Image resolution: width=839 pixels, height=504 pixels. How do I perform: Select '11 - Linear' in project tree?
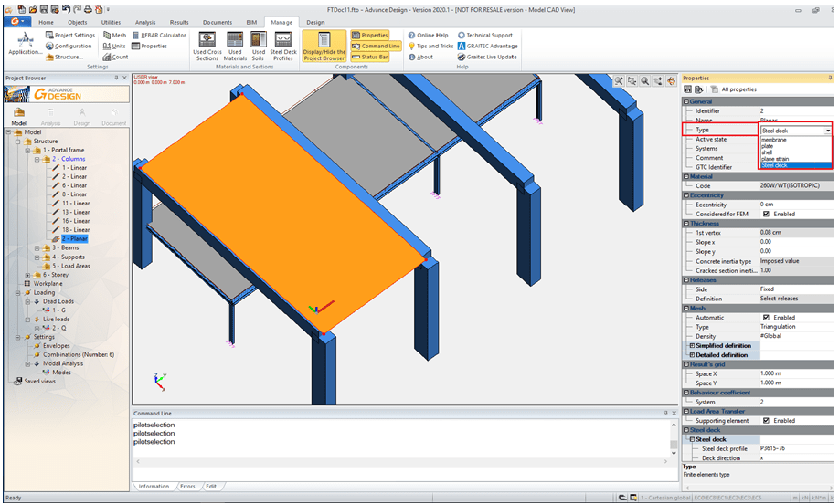click(75, 203)
